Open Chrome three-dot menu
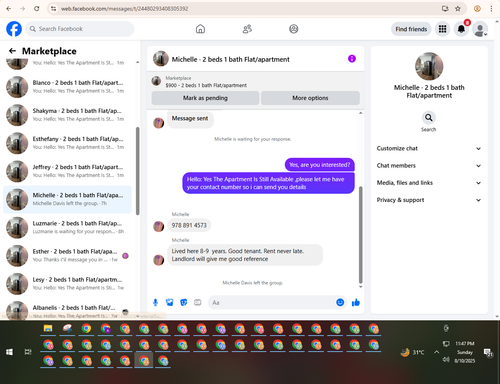The width and height of the screenshot is (500, 384). click(x=491, y=9)
